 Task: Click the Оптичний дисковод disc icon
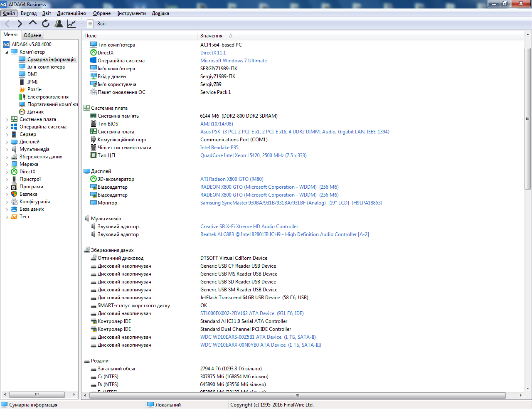coord(94,258)
